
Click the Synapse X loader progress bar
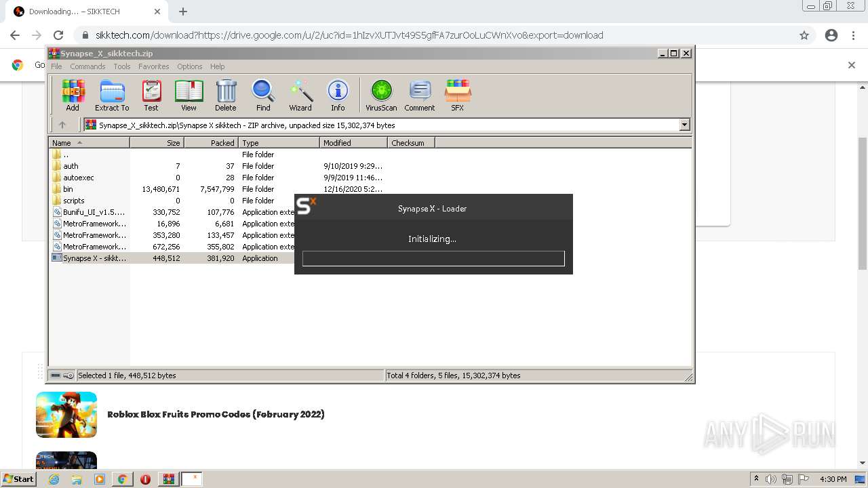tap(433, 258)
